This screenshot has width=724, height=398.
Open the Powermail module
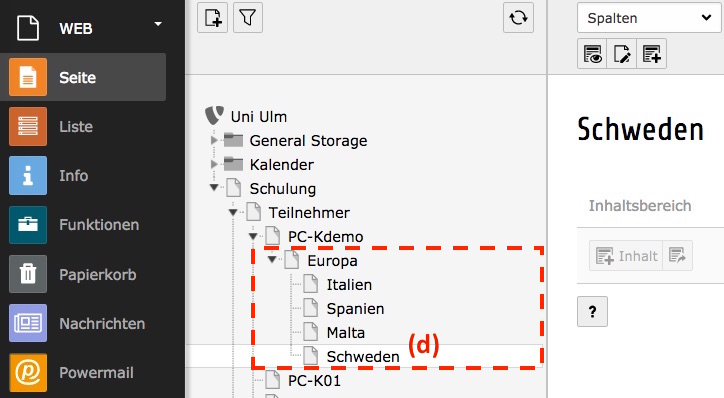[83, 373]
